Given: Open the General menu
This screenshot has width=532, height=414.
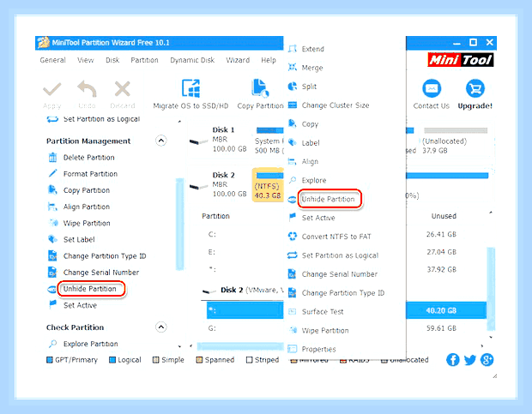Looking at the screenshot, I should (52, 60).
